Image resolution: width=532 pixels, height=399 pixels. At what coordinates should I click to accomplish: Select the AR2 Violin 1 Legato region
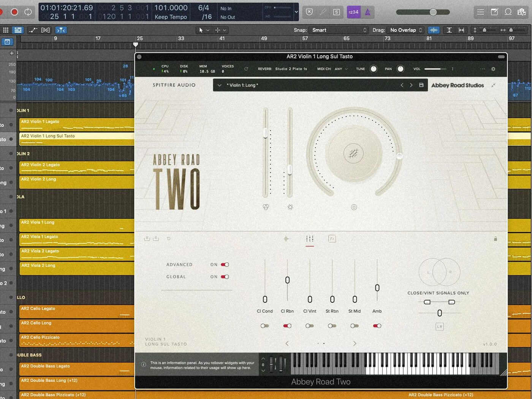click(77, 124)
